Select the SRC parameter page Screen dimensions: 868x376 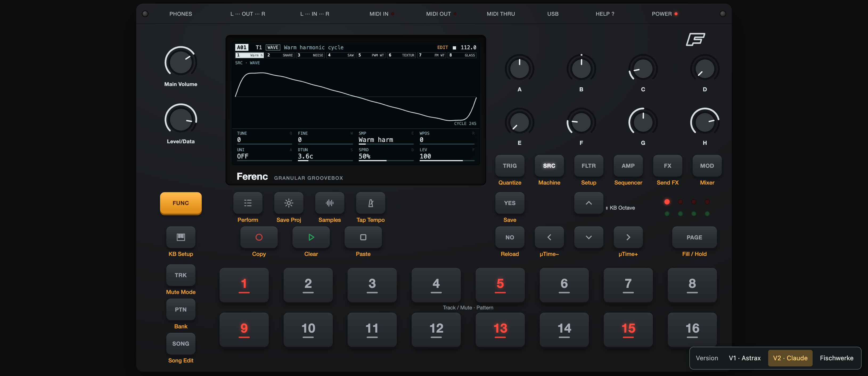(x=549, y=166)
